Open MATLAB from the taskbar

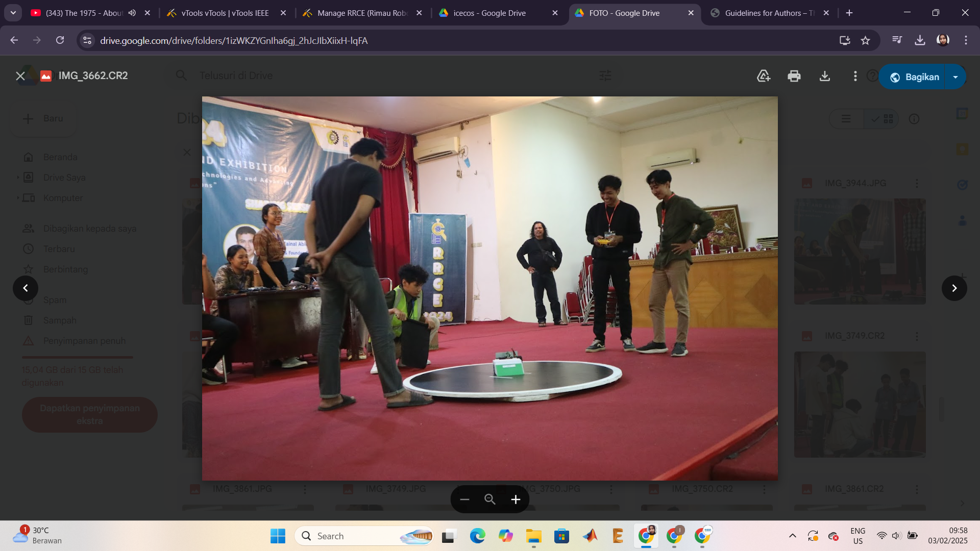[x=590, y=536]
